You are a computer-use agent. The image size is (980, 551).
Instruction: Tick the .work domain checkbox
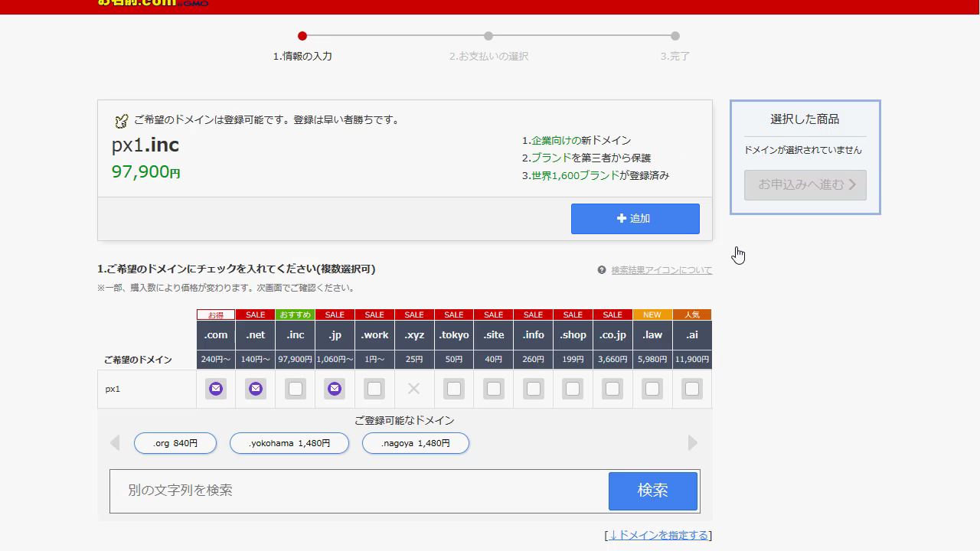click(374, 389)
